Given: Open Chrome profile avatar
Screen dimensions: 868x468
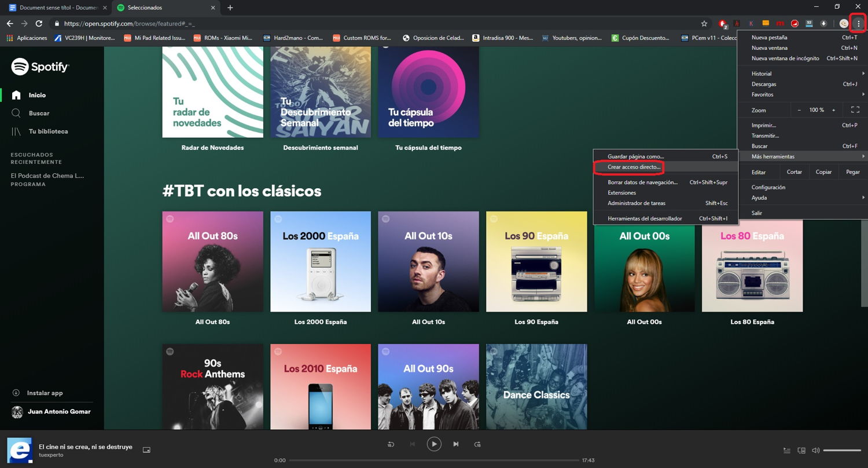Looking at the screenshot, I should (844, 24).
